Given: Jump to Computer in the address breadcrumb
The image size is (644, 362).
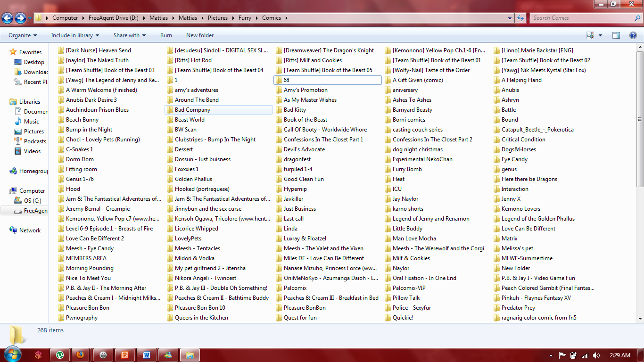Looking at the screenshot, I should point(65,18).
